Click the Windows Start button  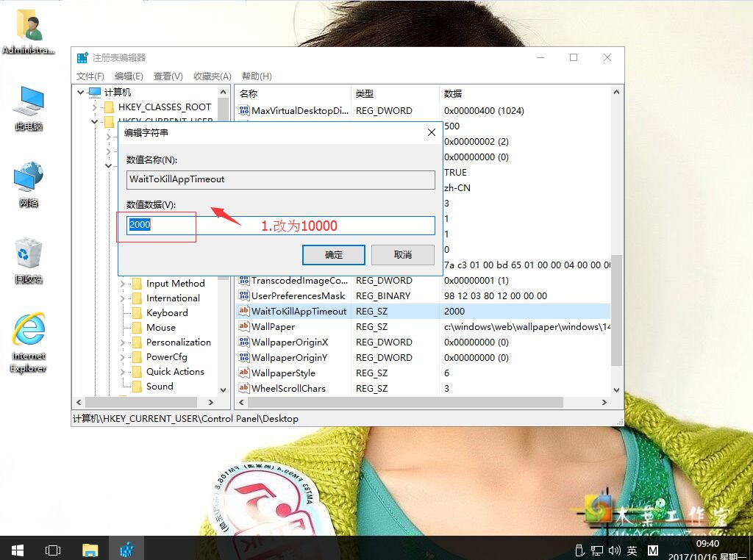[x=17, y=549]
